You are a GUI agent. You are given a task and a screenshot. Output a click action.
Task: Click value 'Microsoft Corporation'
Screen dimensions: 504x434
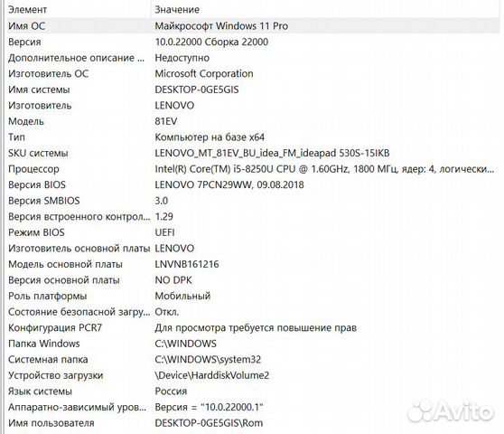pyautogui.click(x=204, y=73)
